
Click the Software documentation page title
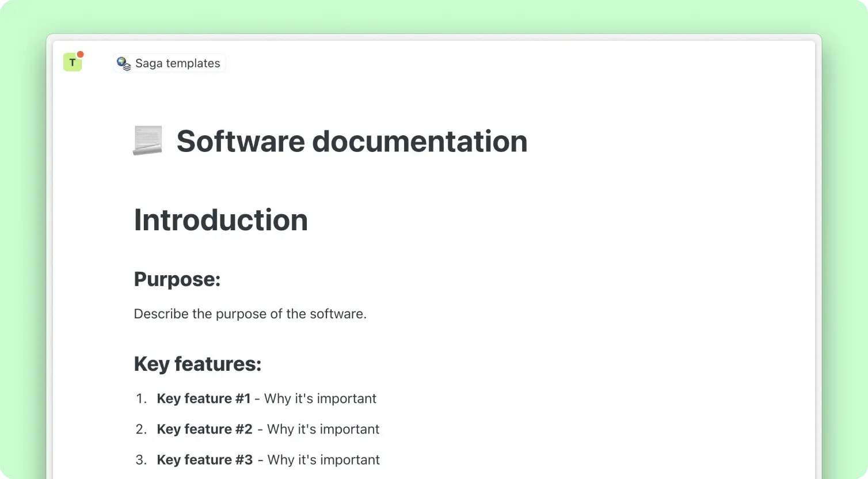point(351,141)
